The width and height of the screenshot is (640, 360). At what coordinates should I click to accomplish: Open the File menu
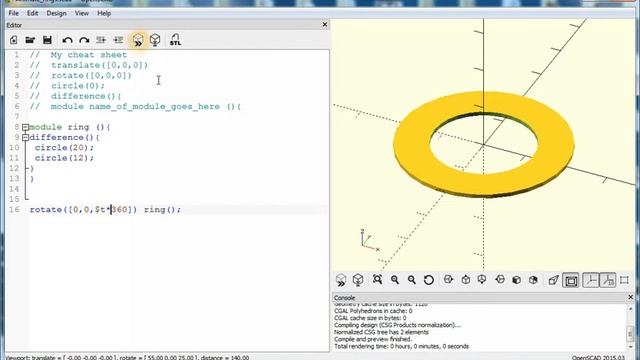coord(13,13)
